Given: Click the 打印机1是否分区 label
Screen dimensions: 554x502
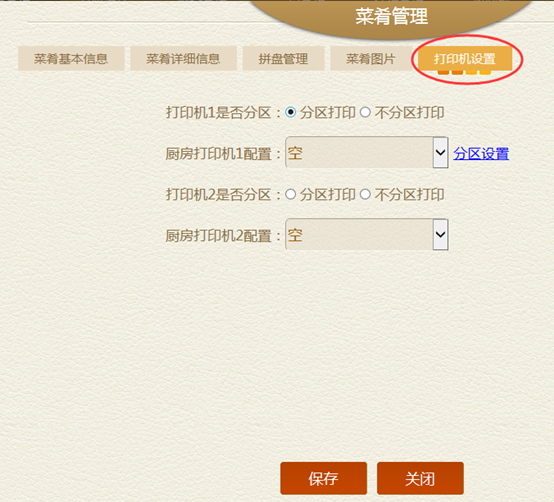Looking at the screenshot, I should [218, 113].
